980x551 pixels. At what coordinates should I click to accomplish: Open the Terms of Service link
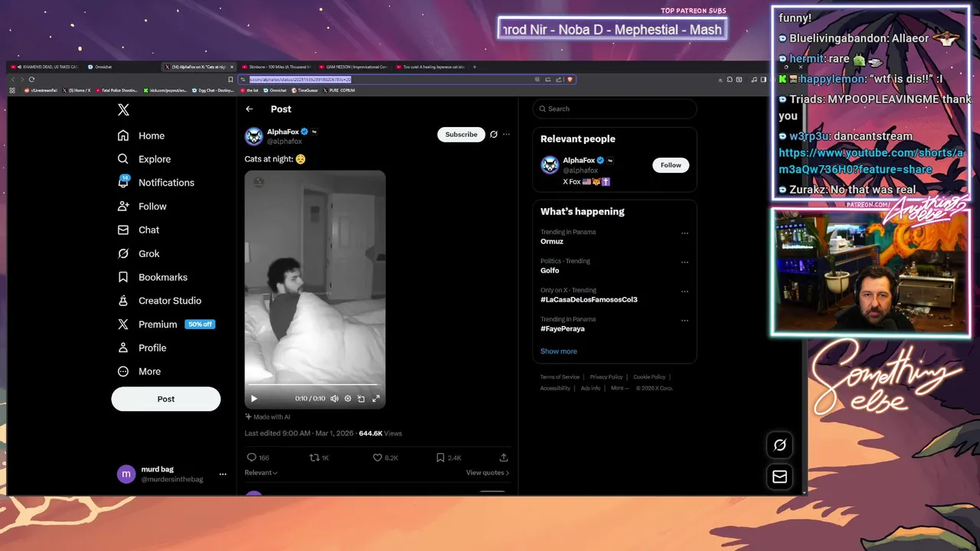coord(560,377)
